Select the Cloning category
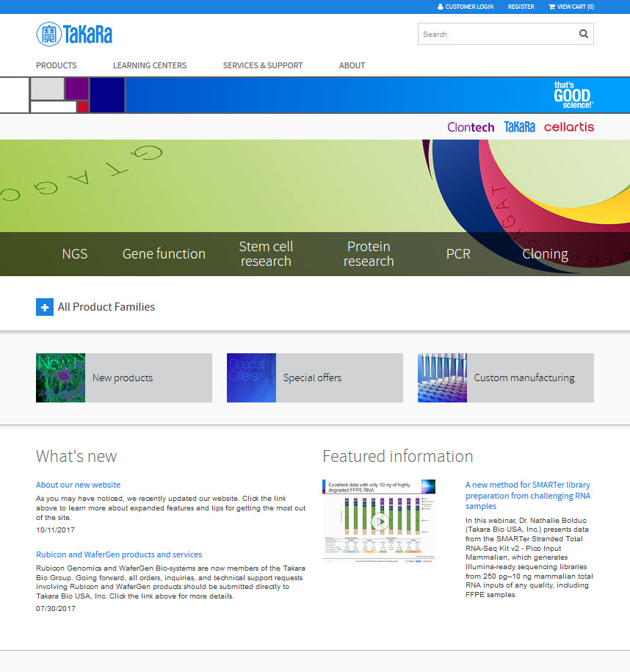Image resolution: width=630 pixels, height=672 pixels. pyautogui.click(x=545, y=253)
